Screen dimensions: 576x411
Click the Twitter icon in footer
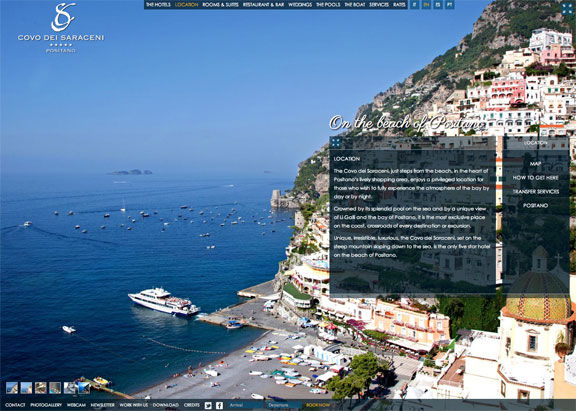208,405
